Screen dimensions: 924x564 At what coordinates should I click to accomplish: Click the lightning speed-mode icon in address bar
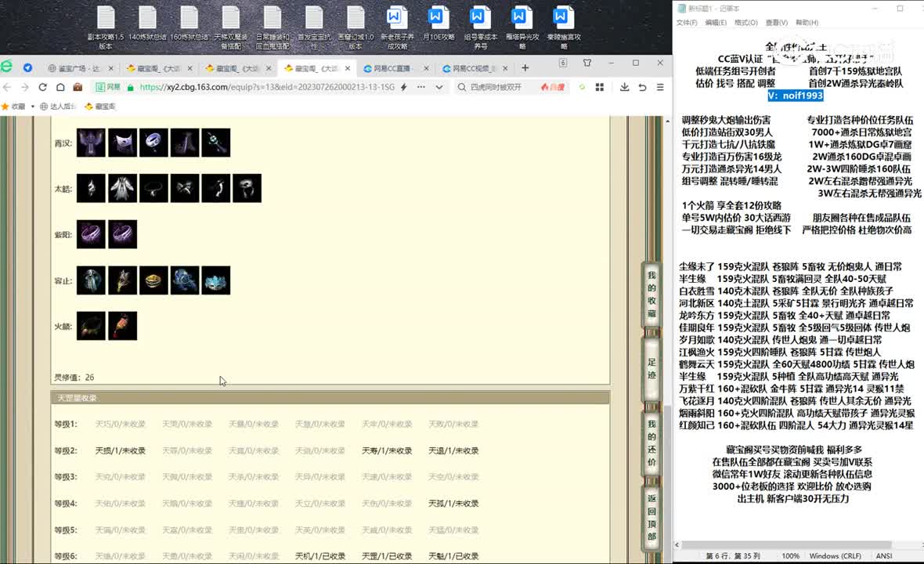[404, 87]
